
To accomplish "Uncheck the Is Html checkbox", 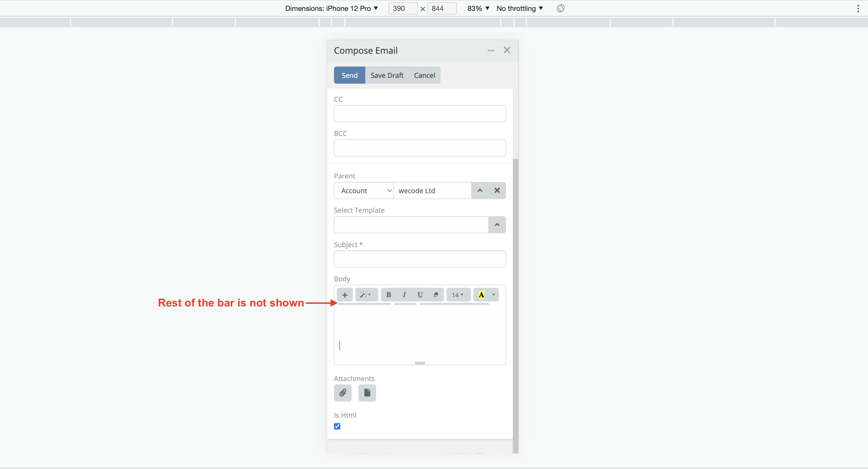I will coord(337,426).
